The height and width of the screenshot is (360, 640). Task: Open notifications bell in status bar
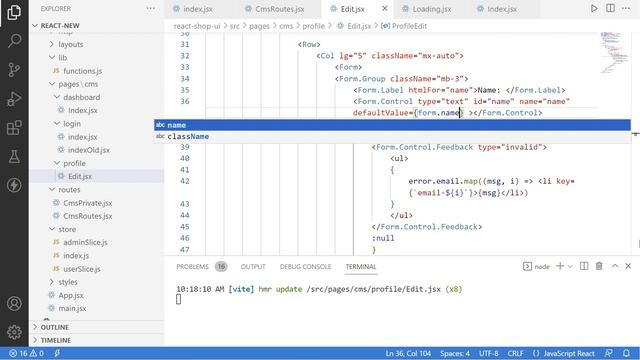(x=627, y=353)
